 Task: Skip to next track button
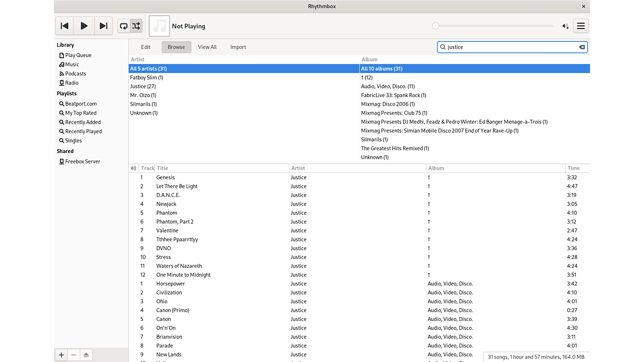(x=103, y=26)
